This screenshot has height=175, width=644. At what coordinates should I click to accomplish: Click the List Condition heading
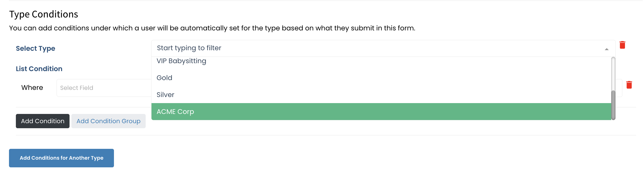pyautogui.click(x=39, y=69)
